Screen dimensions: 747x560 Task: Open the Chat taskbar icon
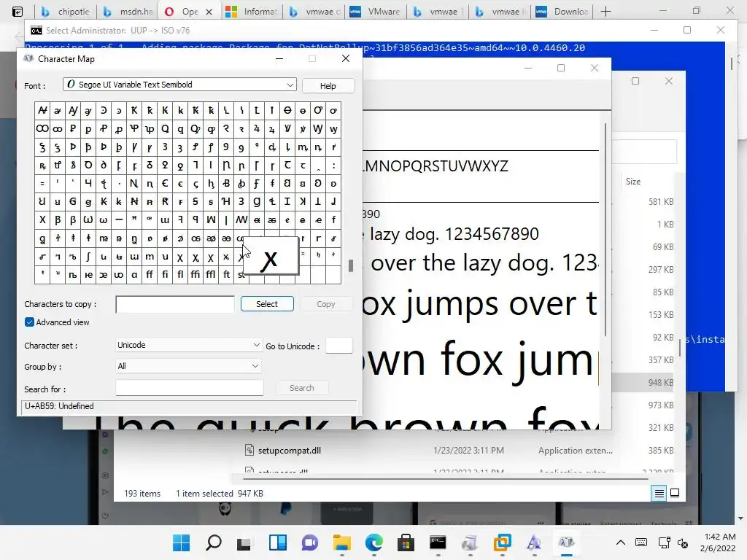tap(309, 542)
